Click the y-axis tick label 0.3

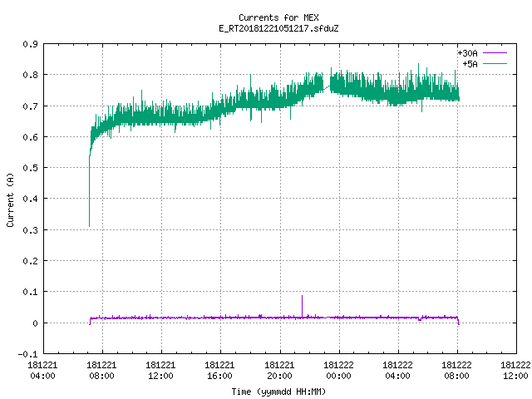click(30, 230)
